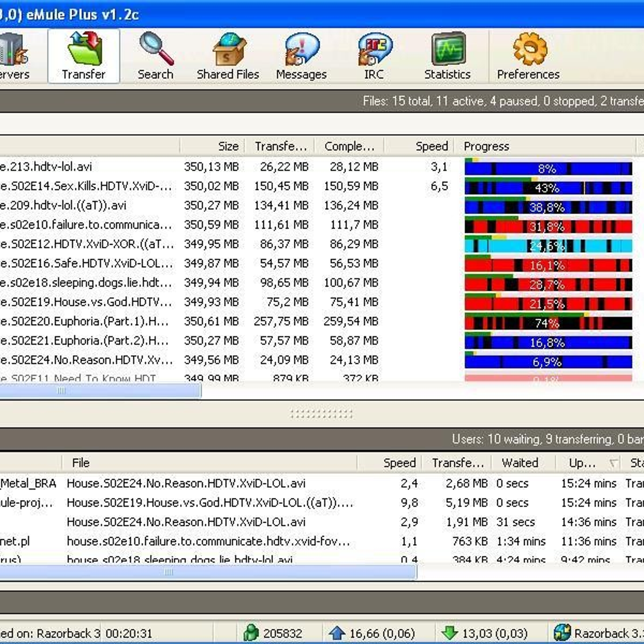Screen dimensions: 644x644
Task: Click the 43% progress bar
Action: point(548,187)
